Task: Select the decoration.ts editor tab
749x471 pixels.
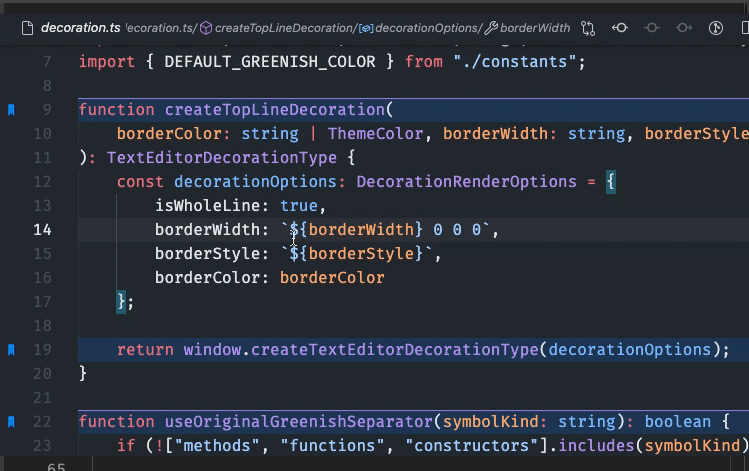Action: coord(80,28)
